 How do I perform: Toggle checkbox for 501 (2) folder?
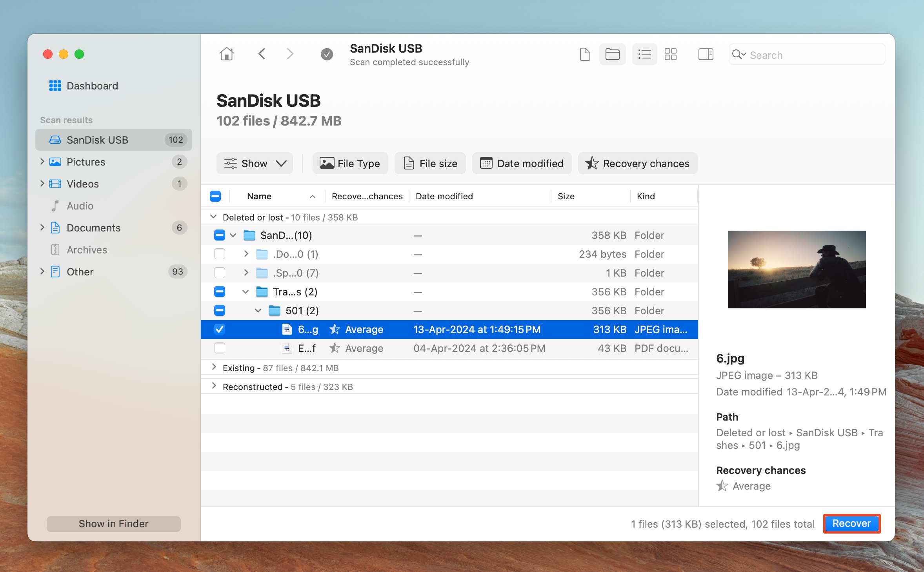coord(220,311)
